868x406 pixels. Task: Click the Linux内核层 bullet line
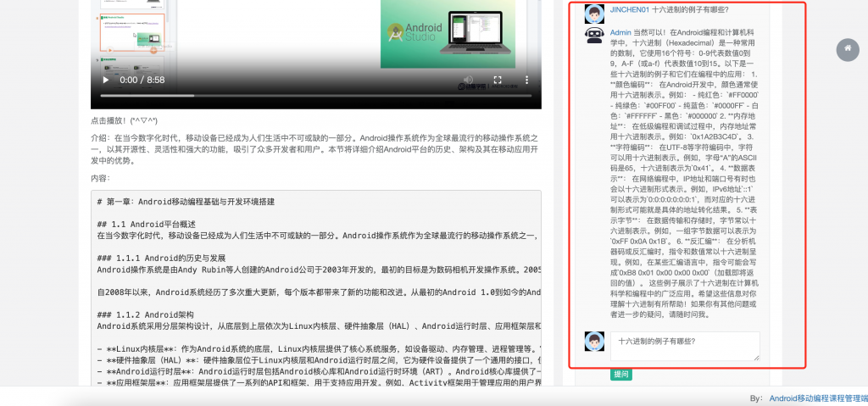click(x=319, y=349)
